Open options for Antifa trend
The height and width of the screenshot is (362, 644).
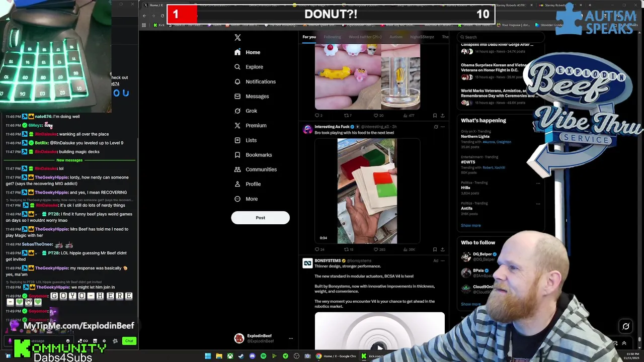pos(538,204)
